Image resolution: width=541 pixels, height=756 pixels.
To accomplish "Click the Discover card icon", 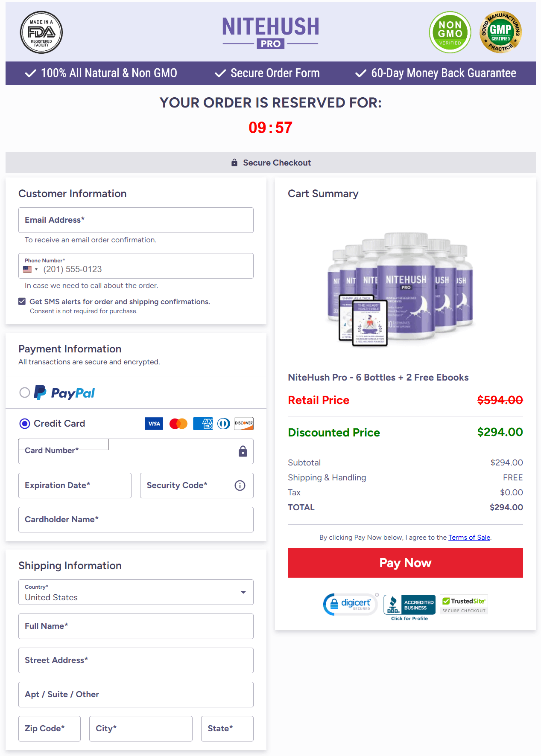I will coord(243,423).
